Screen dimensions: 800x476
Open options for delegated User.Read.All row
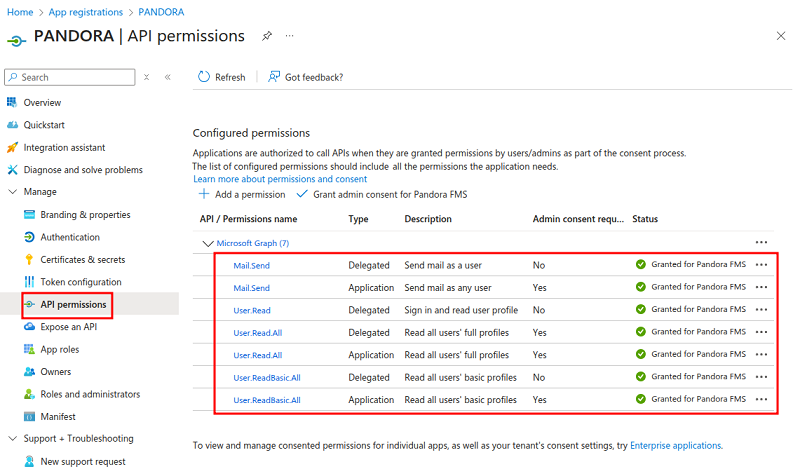(761, 332)
